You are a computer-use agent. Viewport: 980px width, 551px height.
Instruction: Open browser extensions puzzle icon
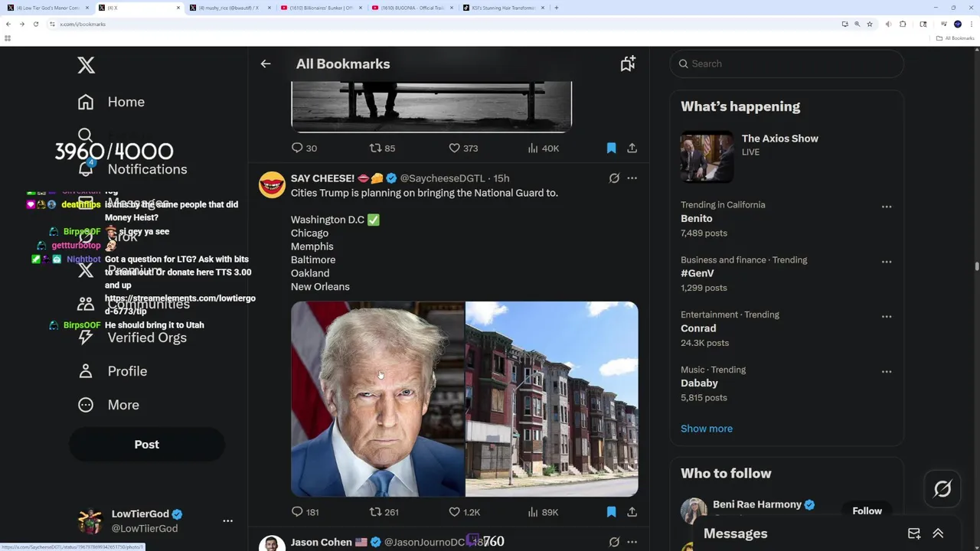click(x=903, y=24)
